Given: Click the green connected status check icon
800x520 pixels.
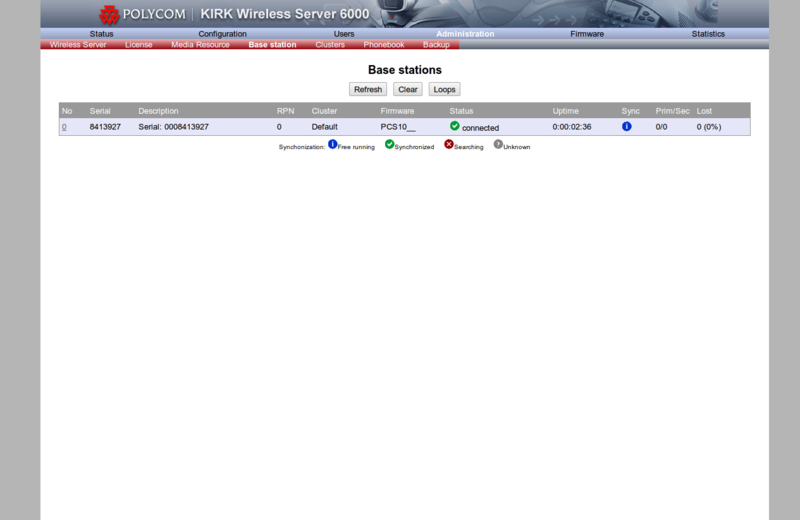Looking at the screenshot, I should (455, 126).
